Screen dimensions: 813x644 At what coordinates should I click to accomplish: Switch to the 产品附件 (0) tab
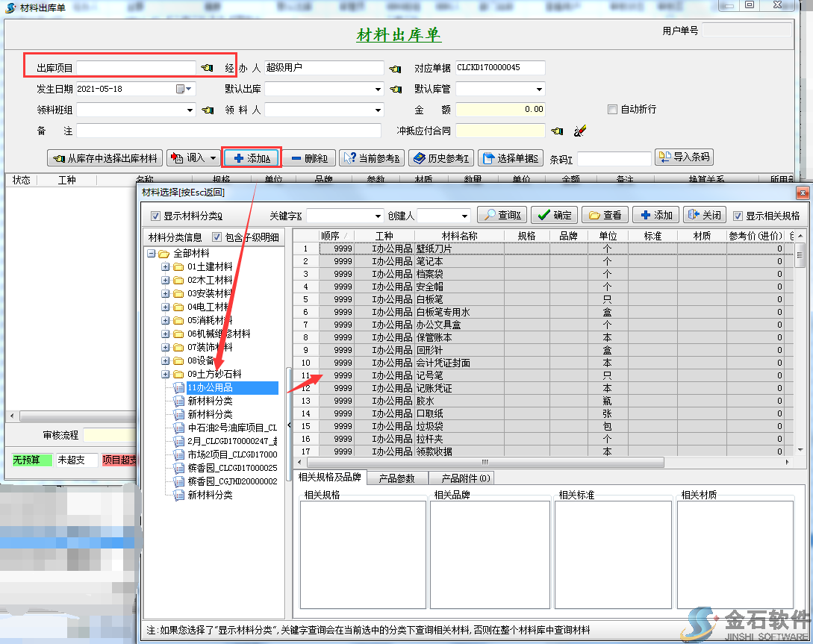(x=465, y=478)
